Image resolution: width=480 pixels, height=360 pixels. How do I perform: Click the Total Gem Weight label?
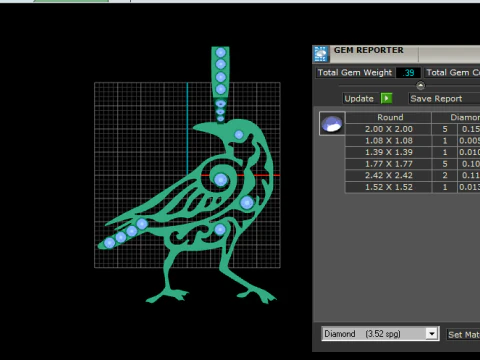click(x=355, y=73)
